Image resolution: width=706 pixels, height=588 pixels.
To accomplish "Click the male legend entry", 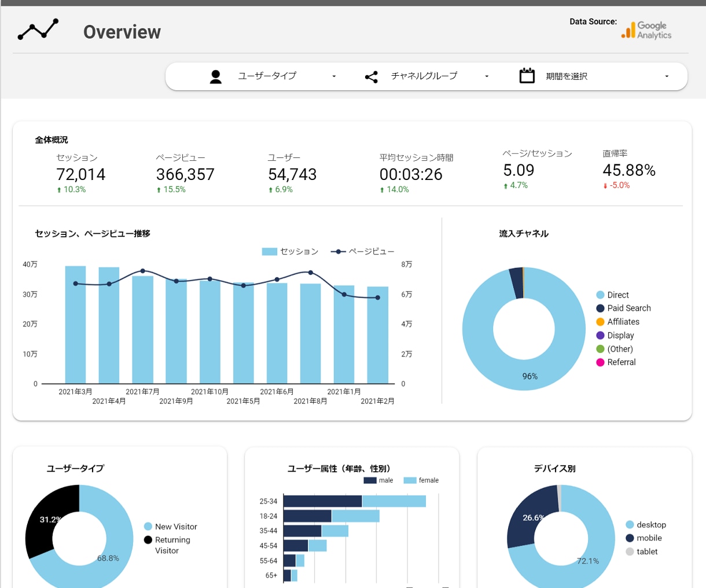I will pos(378,480).
